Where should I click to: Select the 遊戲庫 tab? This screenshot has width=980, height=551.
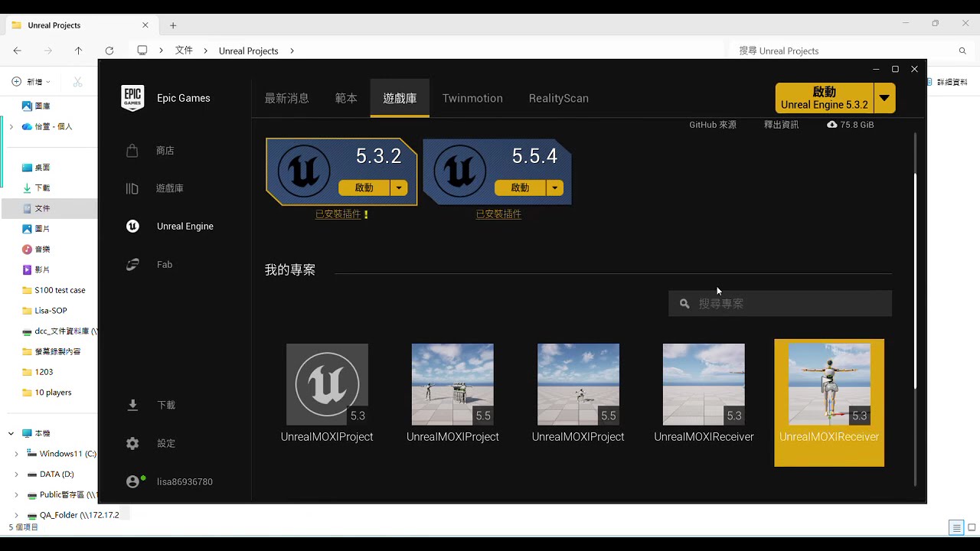(400, 98)
